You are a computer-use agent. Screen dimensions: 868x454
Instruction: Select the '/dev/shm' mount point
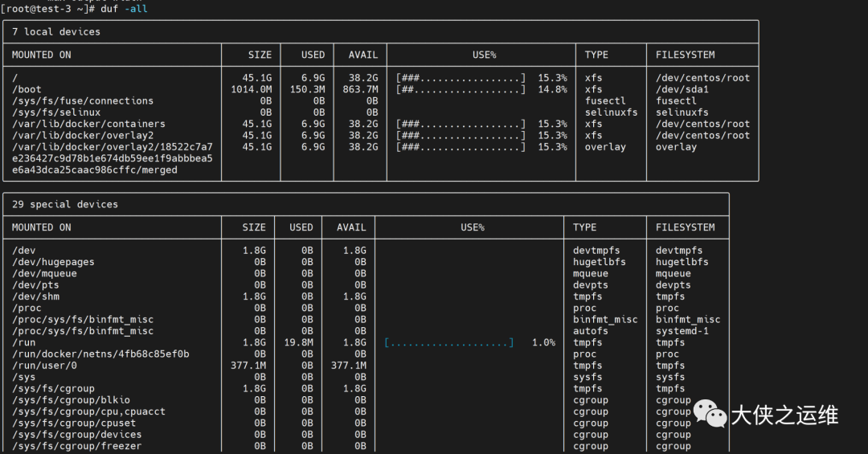click(x=35, y=297)
